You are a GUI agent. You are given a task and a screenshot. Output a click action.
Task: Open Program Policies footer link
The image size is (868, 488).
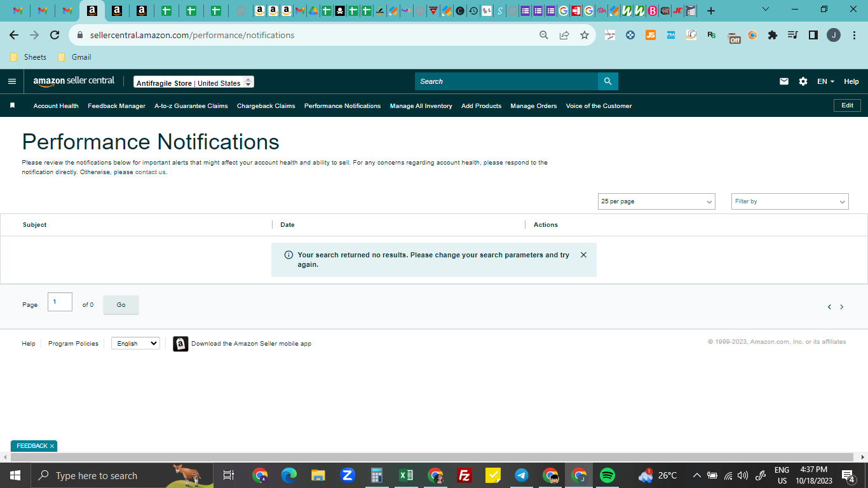pyautogui.click(x=73, y=344)
